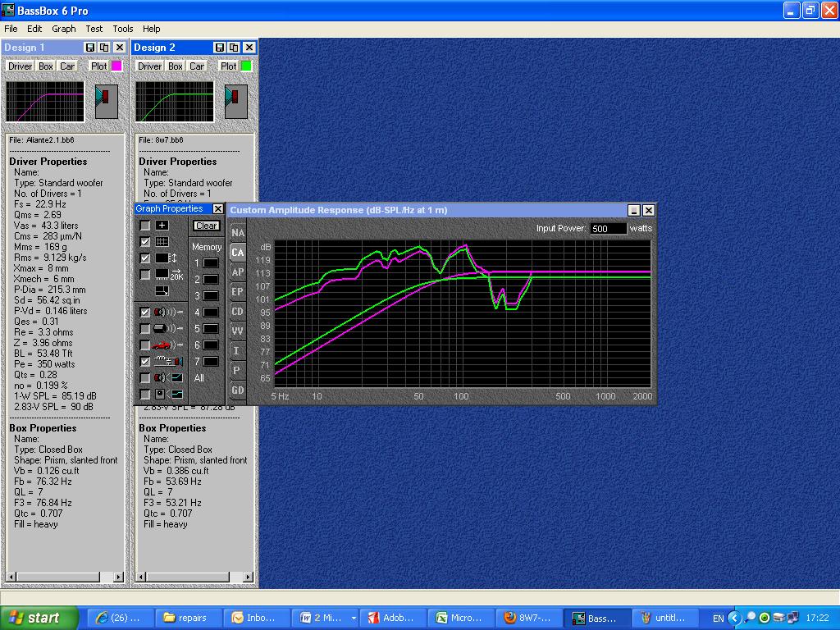This screenshot has width=840, height=630.
Task: Toggle the vertical scale checkbox
Action: coord(144,258)
